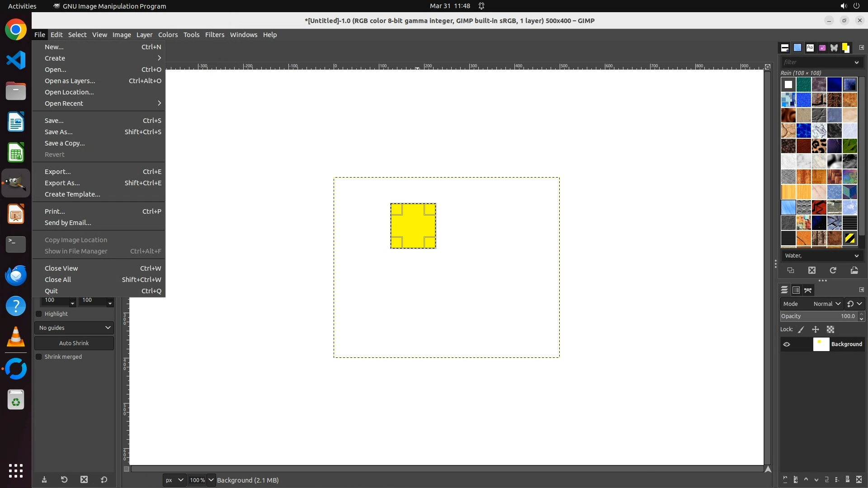Enable the Shrink merged checkbox
The width and height of the screenshot is (868, 488).
coord(39,357)
